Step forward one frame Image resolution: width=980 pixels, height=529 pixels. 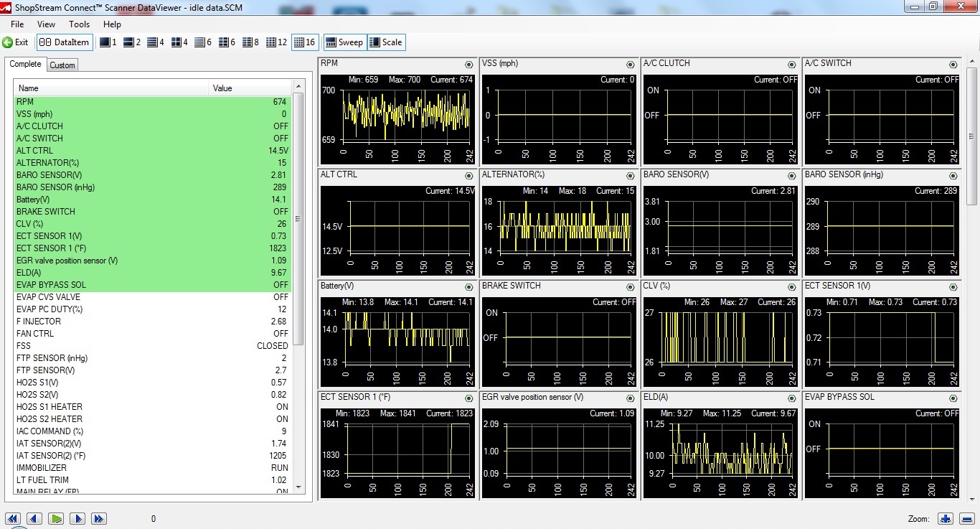[77, 518]
